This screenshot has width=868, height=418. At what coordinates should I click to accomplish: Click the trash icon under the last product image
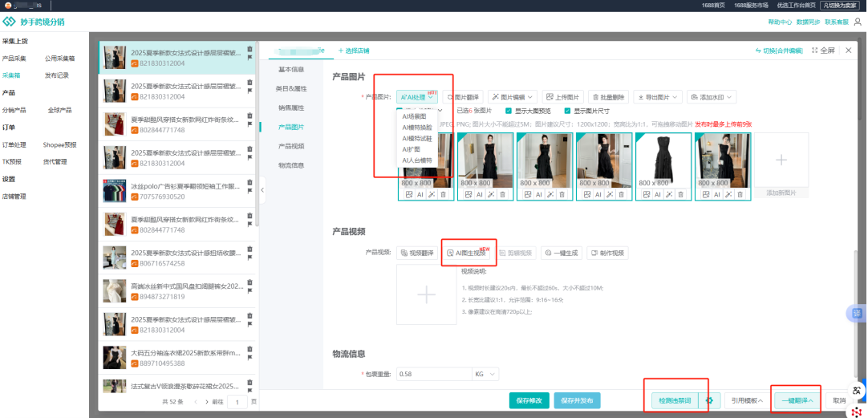coord(740,194)
